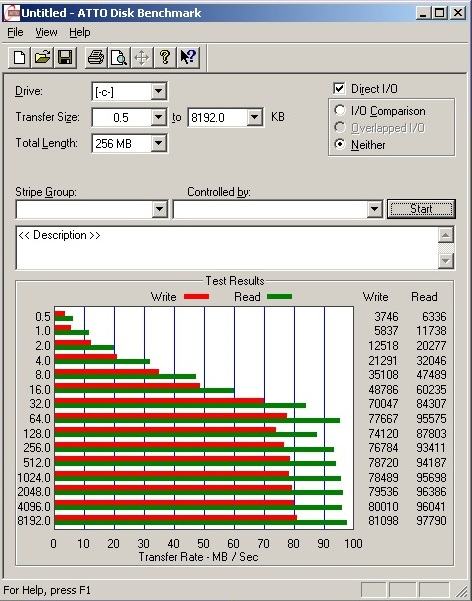The height and width of the screenshot is (601, 472).
Task: Close the ATTO Disk Benchmark window
Action: point(458,13)
